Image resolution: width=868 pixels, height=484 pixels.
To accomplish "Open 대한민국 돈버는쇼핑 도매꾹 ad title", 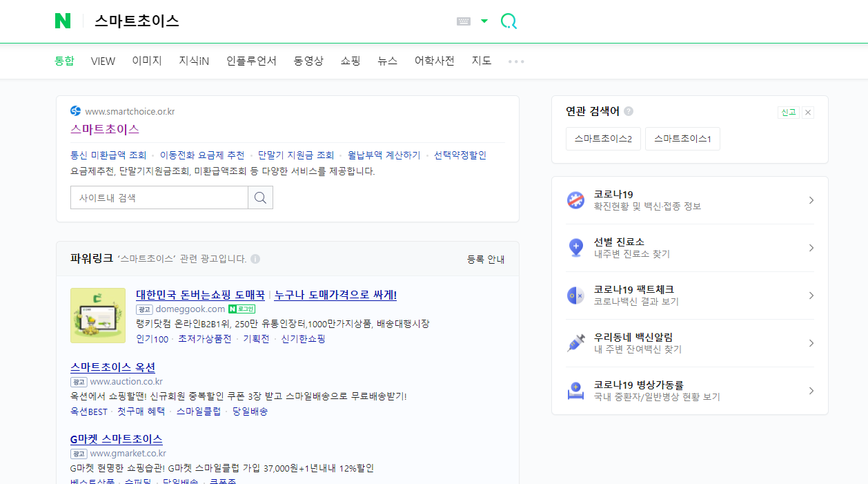I will (x=201, y=295).
